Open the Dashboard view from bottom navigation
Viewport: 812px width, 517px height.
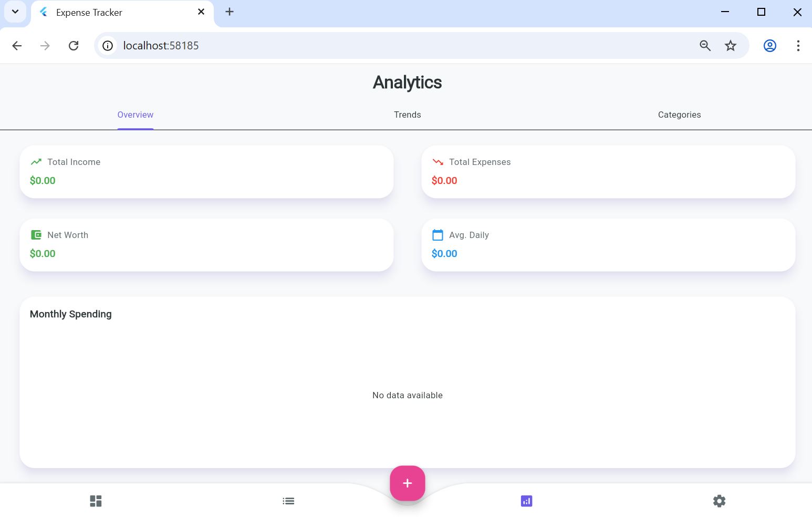[x=96, y=501]
